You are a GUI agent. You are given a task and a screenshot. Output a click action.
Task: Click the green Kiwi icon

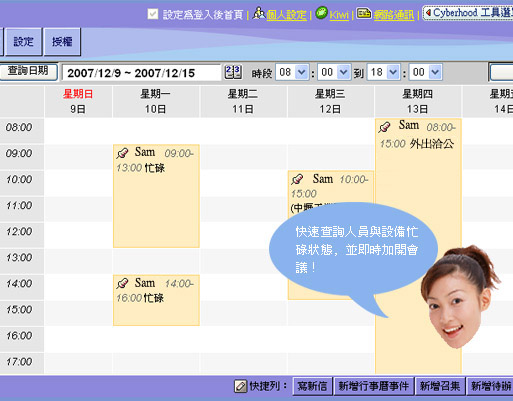[x=321, y=13]
